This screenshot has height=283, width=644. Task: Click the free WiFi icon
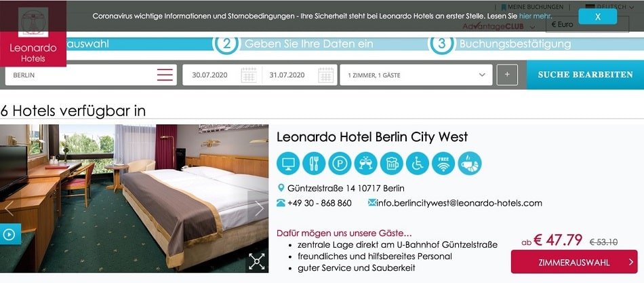click(x=443, y=164)
